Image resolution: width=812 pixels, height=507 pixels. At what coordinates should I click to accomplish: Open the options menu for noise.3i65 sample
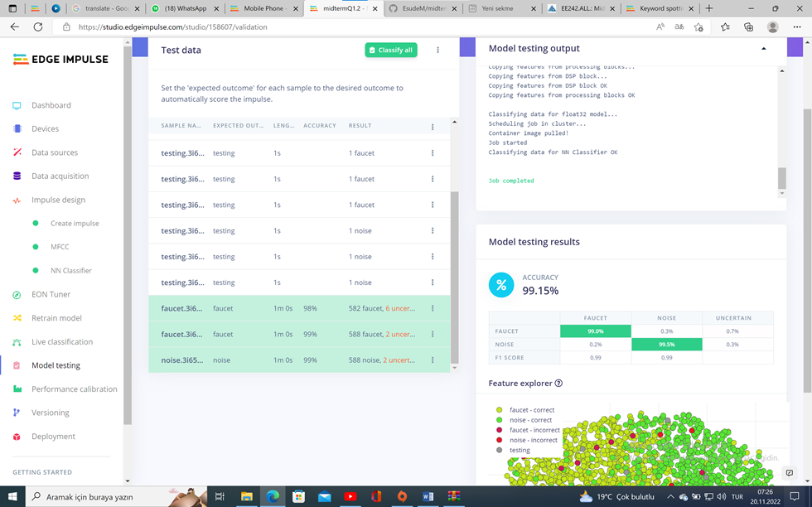(x=431, y=360)
